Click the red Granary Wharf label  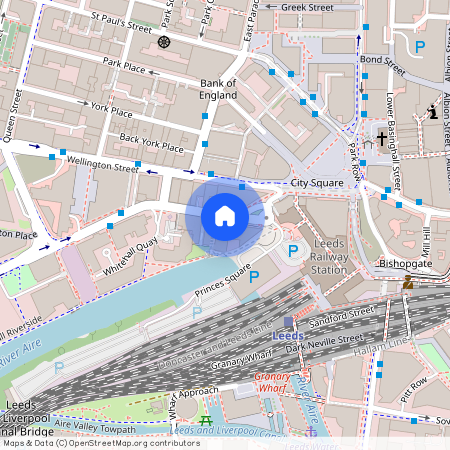[x=272, y=382]
